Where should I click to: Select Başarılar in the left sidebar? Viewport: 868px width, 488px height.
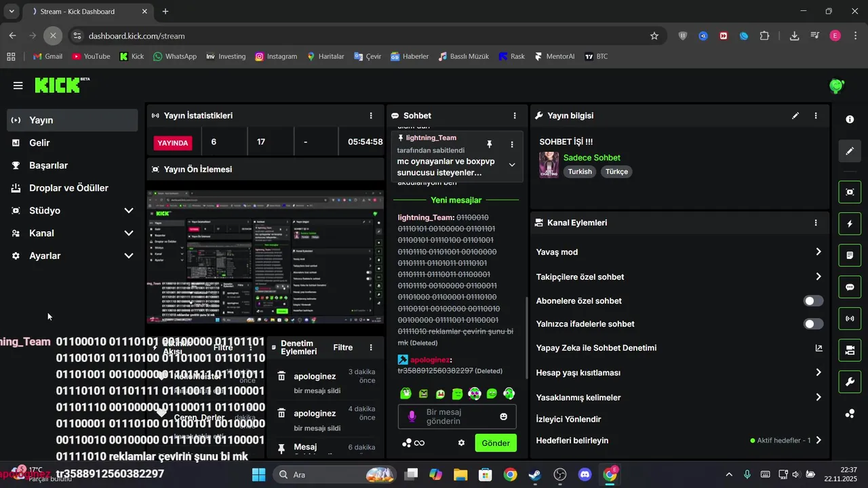[x=73, y=165]
